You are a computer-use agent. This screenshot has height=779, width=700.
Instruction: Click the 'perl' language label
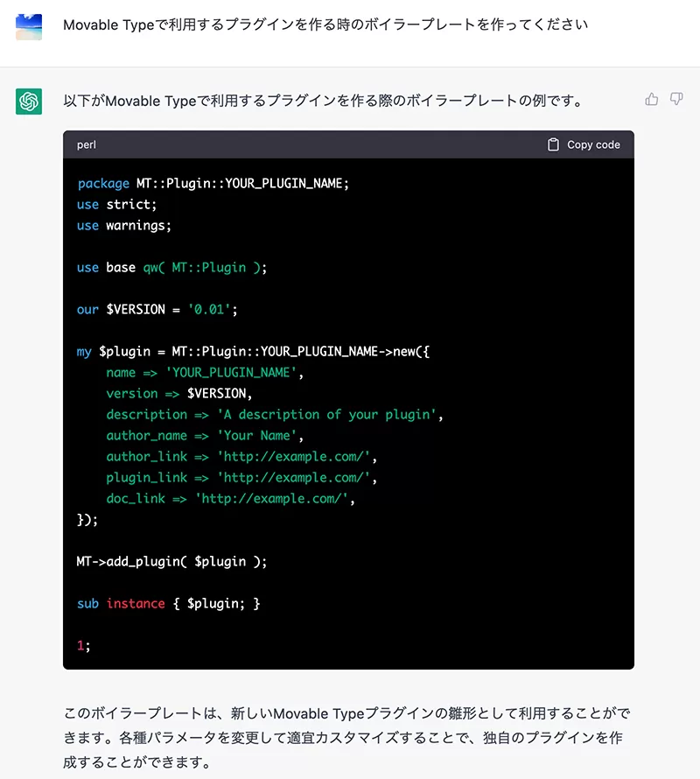tap(87, 144)
